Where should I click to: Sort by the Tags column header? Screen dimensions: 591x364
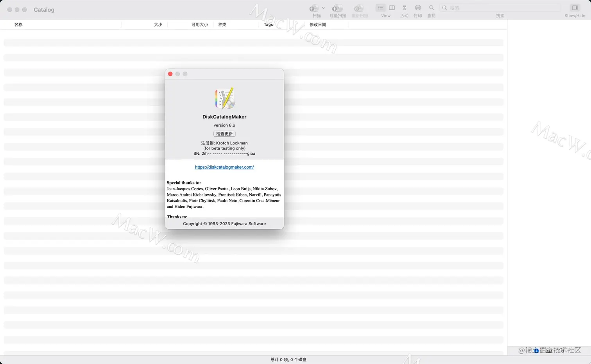click(x=269, y=25)
